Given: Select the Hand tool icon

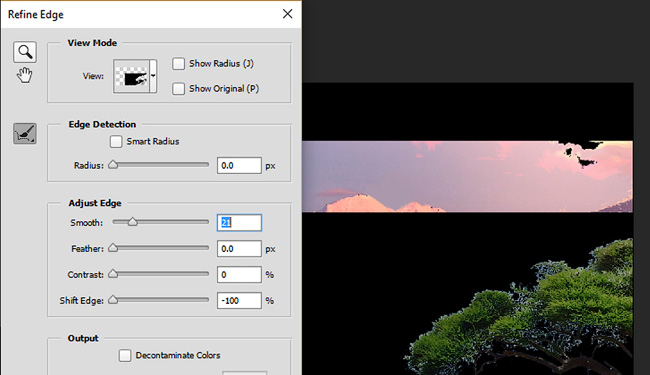Looking at the screenshot, I should coord(24,75).
